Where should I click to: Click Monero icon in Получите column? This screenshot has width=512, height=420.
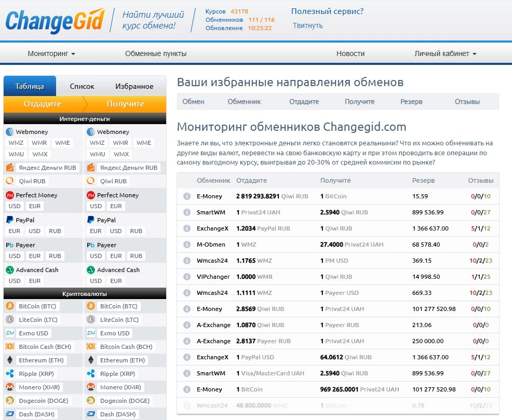(91, 387)
